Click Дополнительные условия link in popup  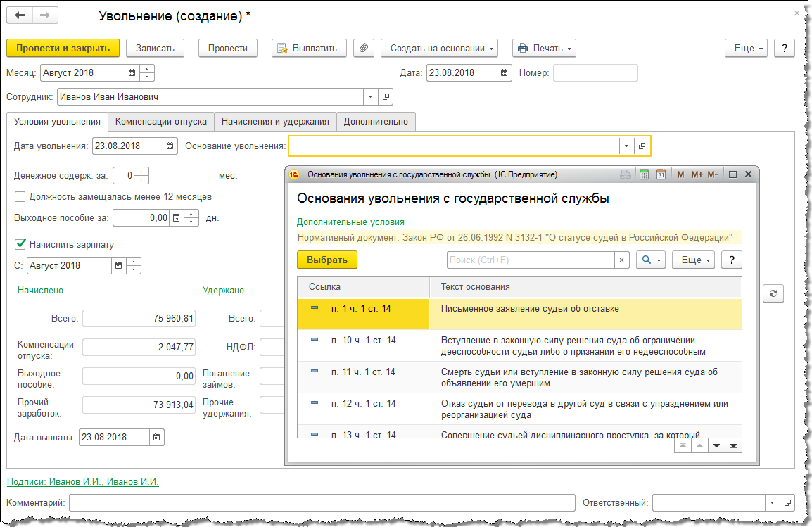(350, 222)
